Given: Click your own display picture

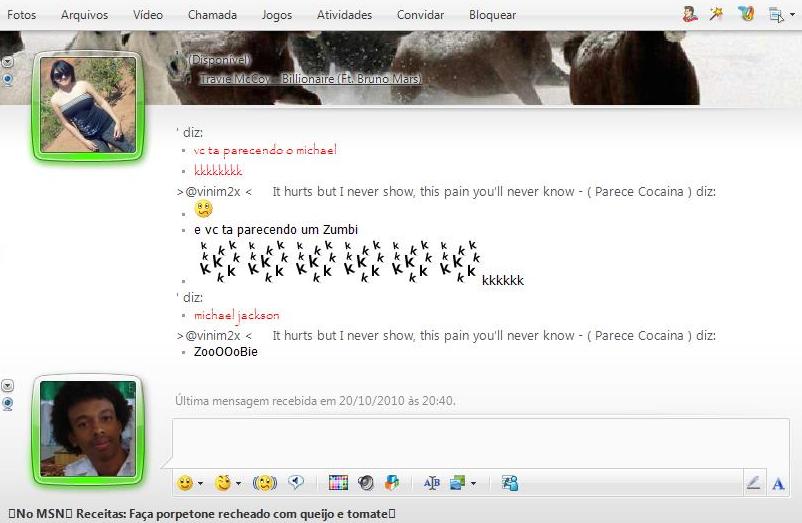Looking at the screenshot, I should pyautogui.click(x=88, y=428).
